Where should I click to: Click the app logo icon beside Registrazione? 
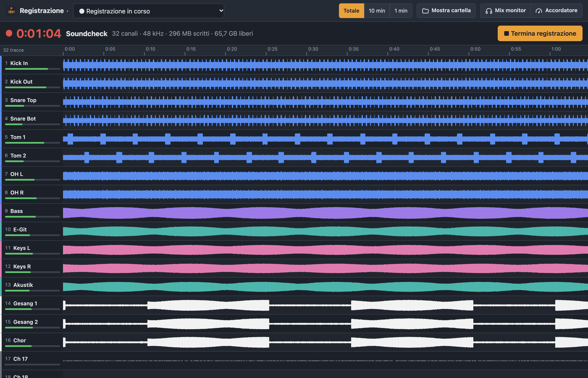click(11, 11)
